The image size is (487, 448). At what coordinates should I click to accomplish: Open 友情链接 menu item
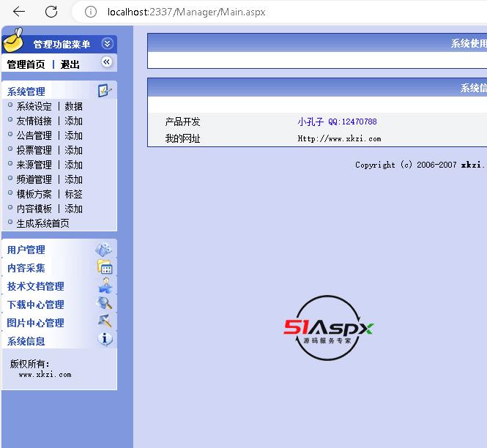34,121
